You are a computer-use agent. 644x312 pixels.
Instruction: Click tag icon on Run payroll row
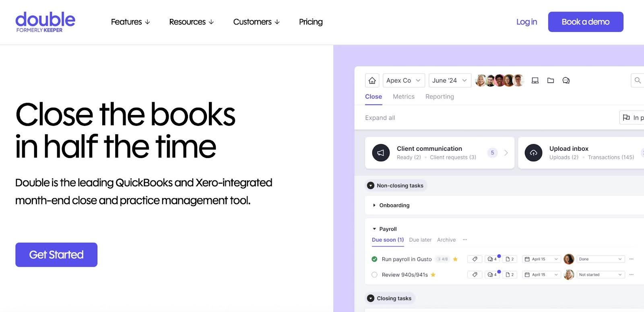475,259
